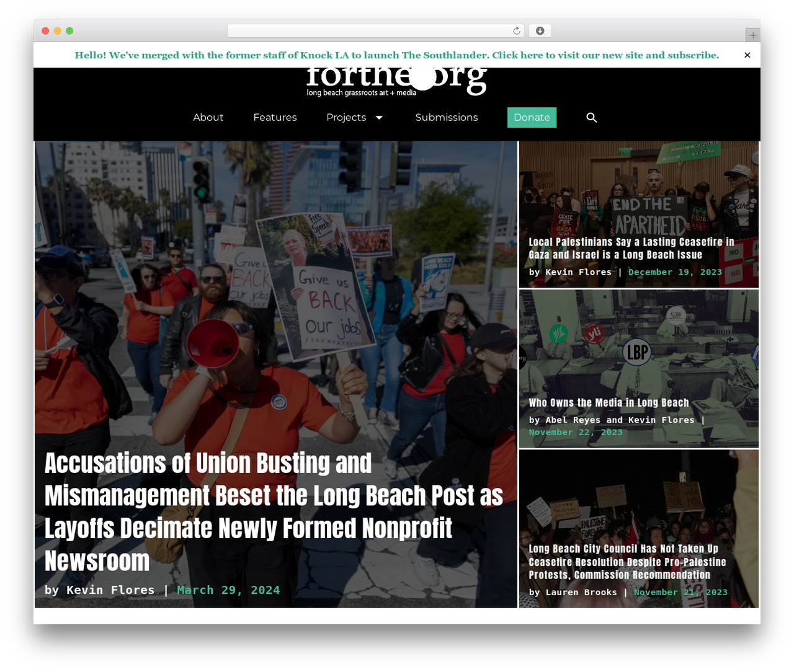The image size is (794, 672).
Task: Open the Projects menu item
Action: point(346,117)
